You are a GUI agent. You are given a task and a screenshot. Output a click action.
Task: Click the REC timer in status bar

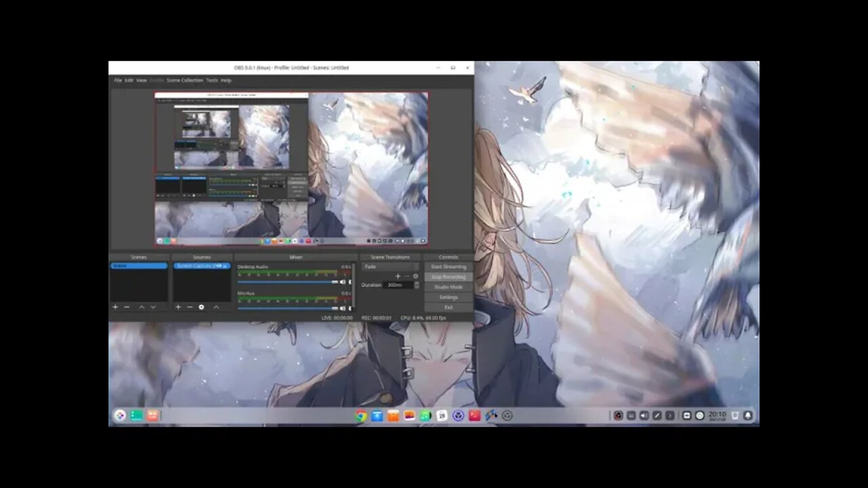pyautogui.click(x=376, y=317)
